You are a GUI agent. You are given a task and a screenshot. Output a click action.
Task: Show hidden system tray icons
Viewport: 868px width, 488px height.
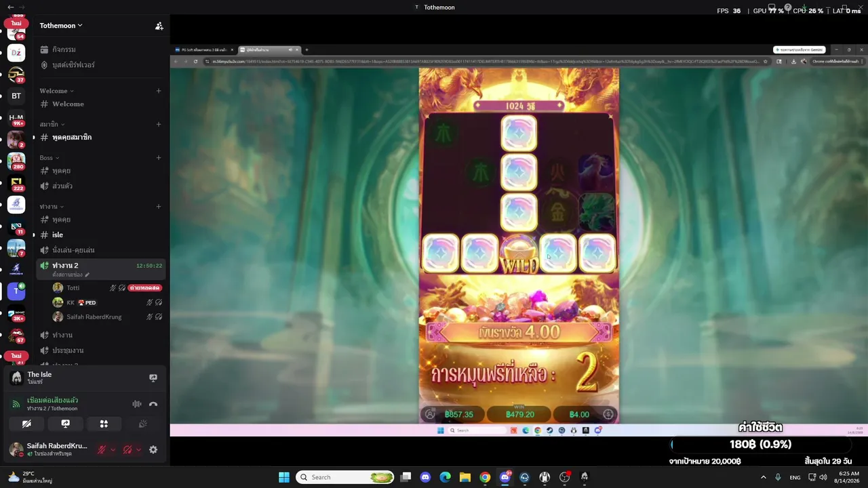(x=763, y=477)
